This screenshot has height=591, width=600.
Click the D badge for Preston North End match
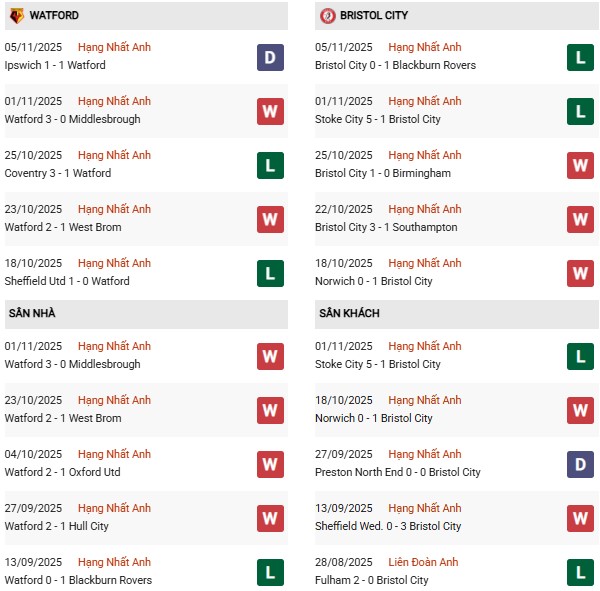(x=580, y=464)
